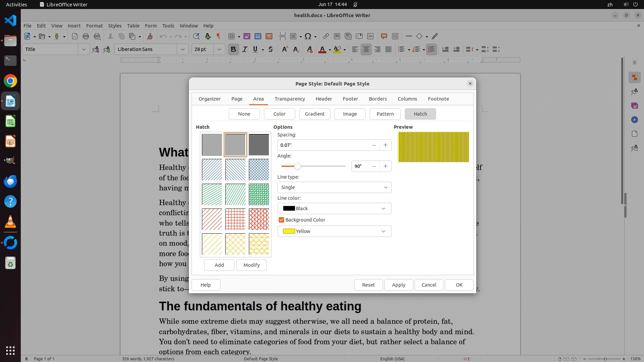This screenshot has height=362, width=644.
Task: Click the Gradient fill button
Action: tap(314, 114)
